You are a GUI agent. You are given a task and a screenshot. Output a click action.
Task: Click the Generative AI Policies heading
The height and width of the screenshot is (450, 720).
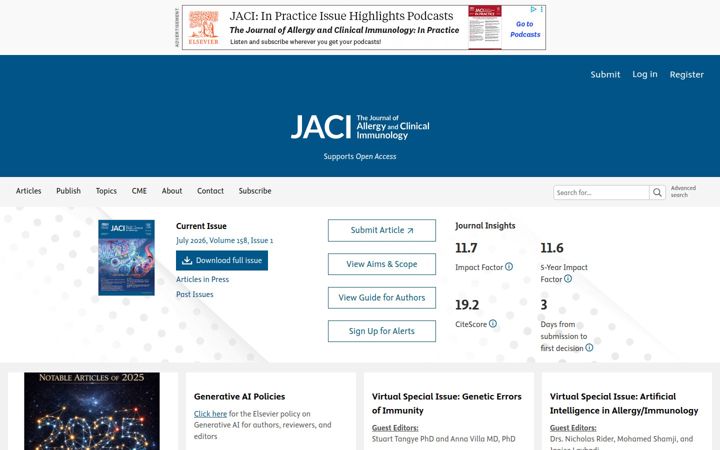coord(239,396)
